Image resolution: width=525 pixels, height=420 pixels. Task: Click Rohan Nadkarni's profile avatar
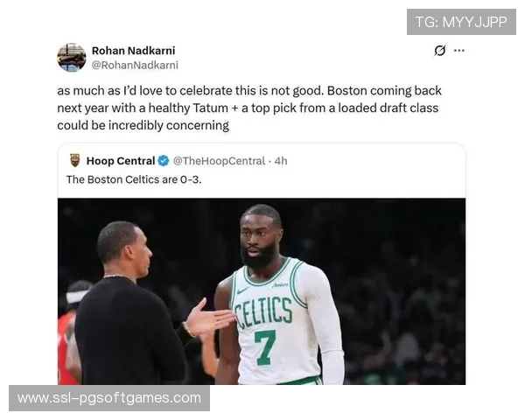tap(72, 57)
